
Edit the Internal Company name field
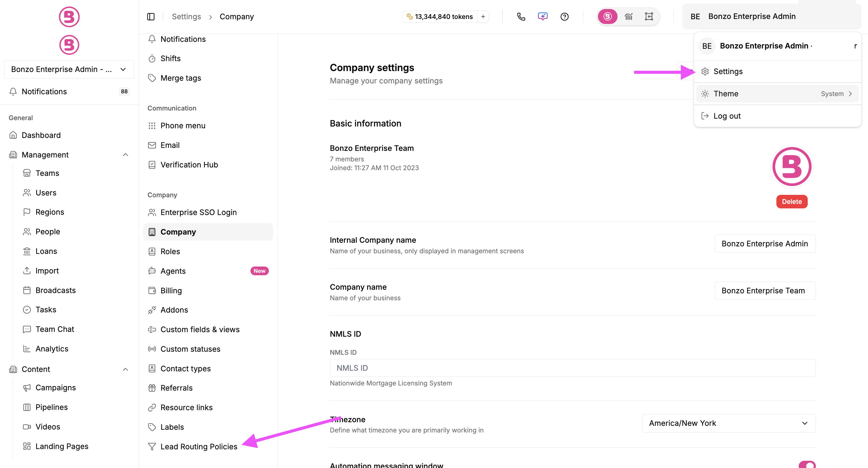coord(765,244)
